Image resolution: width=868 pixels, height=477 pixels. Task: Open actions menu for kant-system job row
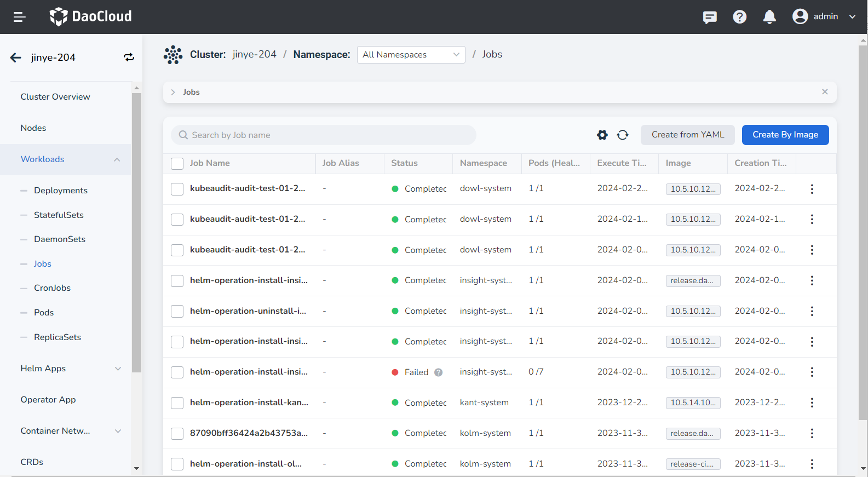812,403
